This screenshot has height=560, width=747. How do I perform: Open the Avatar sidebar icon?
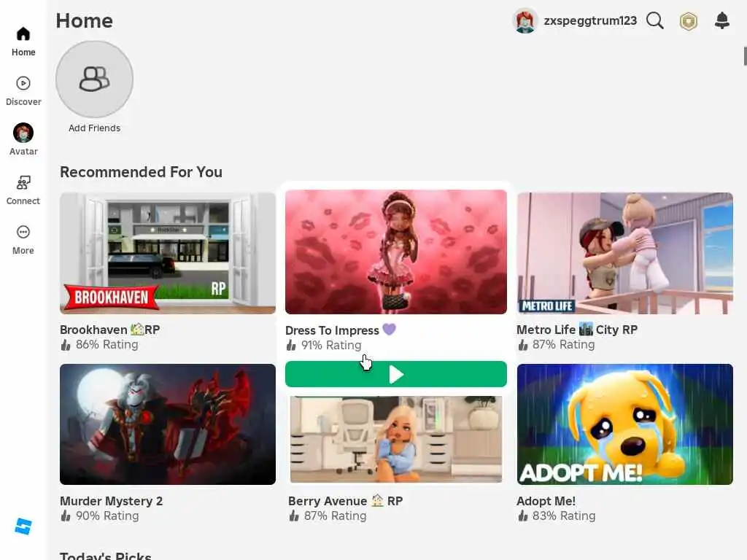coord(23,133)
